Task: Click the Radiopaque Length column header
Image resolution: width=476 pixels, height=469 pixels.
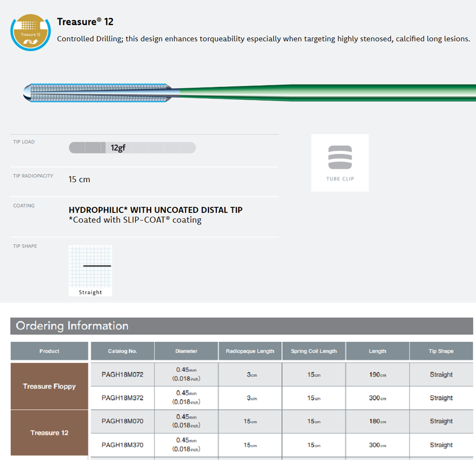Action: 250,351
